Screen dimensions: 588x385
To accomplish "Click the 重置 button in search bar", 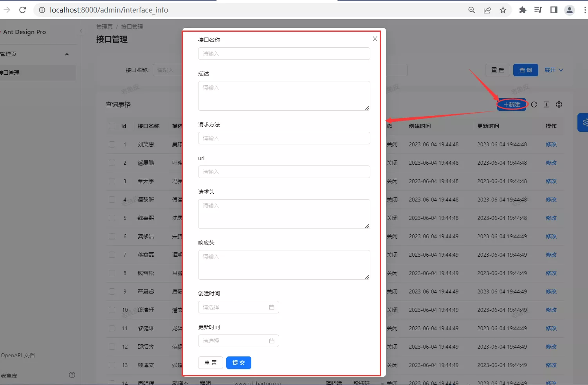I will (498, 70).
